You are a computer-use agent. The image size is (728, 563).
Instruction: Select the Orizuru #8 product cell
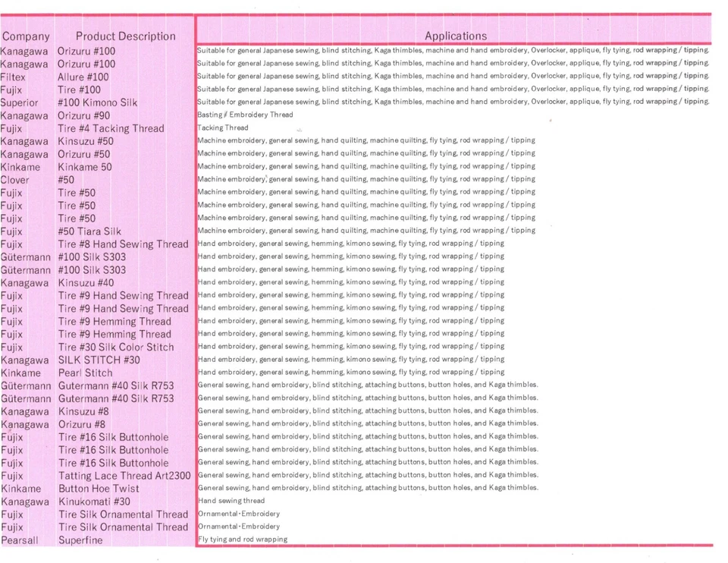82,425
